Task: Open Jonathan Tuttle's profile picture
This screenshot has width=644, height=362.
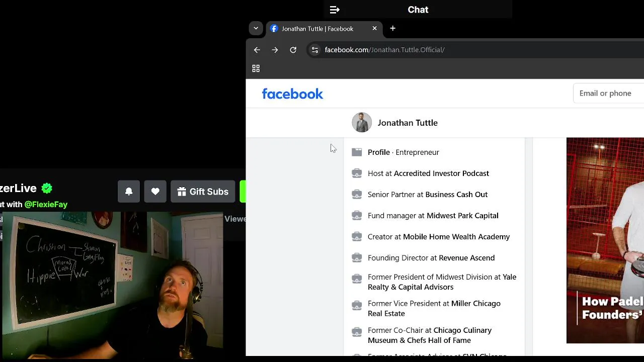Action: [362, 123]
